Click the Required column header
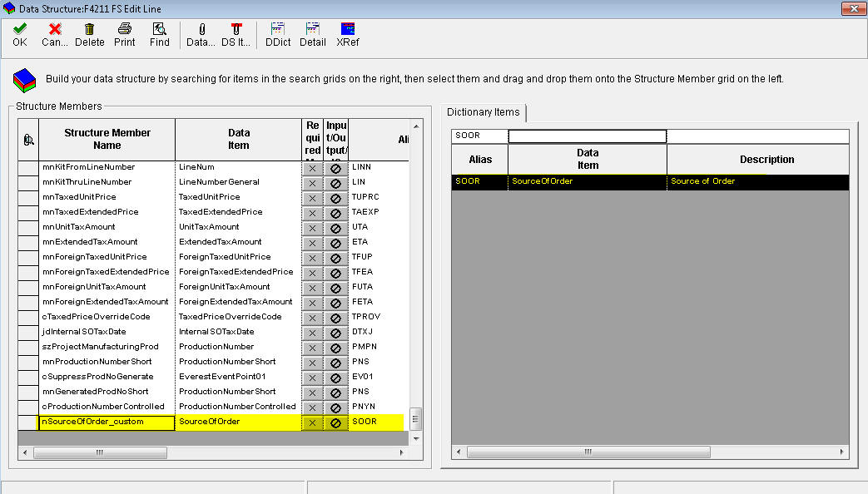The image size is (868, 494). (313, 140)
